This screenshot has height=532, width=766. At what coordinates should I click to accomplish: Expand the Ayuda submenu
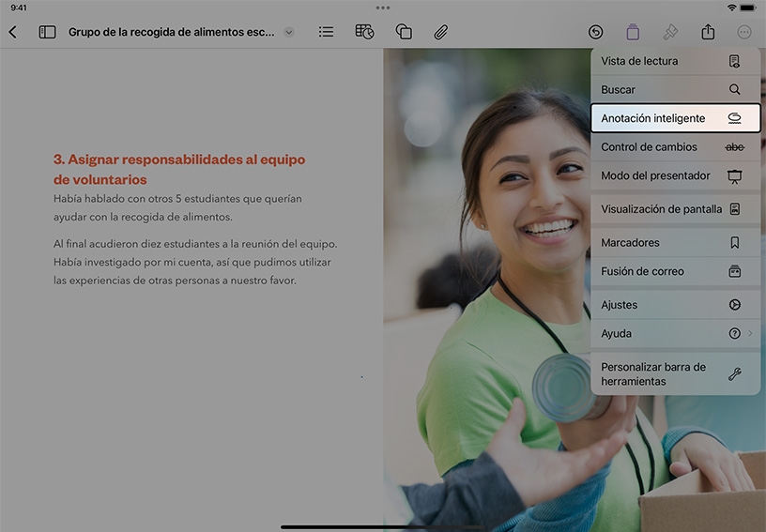click(x=676, y=333)
